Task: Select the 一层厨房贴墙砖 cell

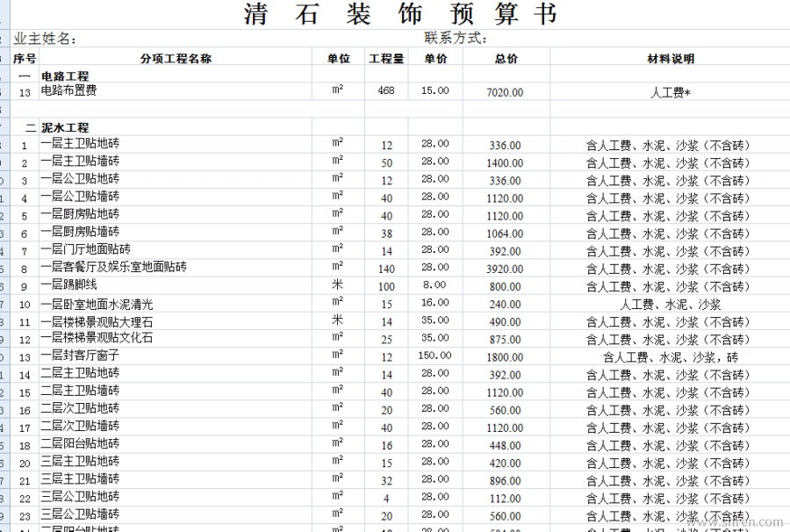Action: point(176,233)
